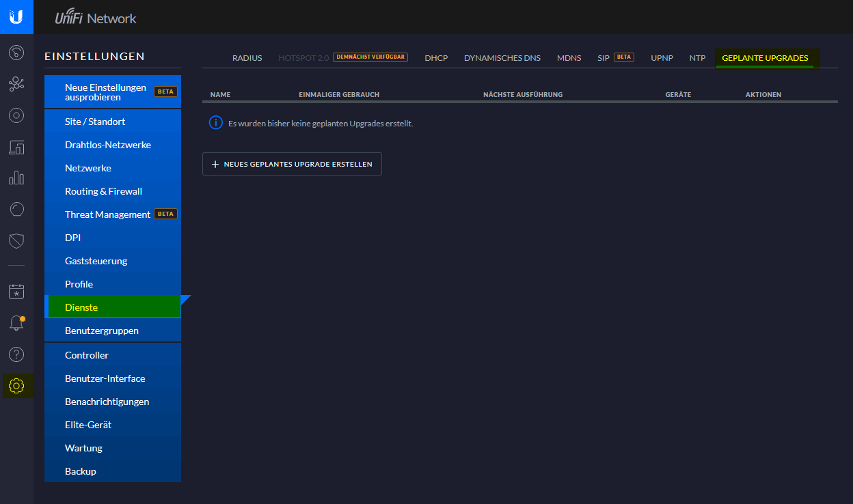
Task: Click the 'Demnächst verfügbar' badge
Action: click(x=370, y=57)
